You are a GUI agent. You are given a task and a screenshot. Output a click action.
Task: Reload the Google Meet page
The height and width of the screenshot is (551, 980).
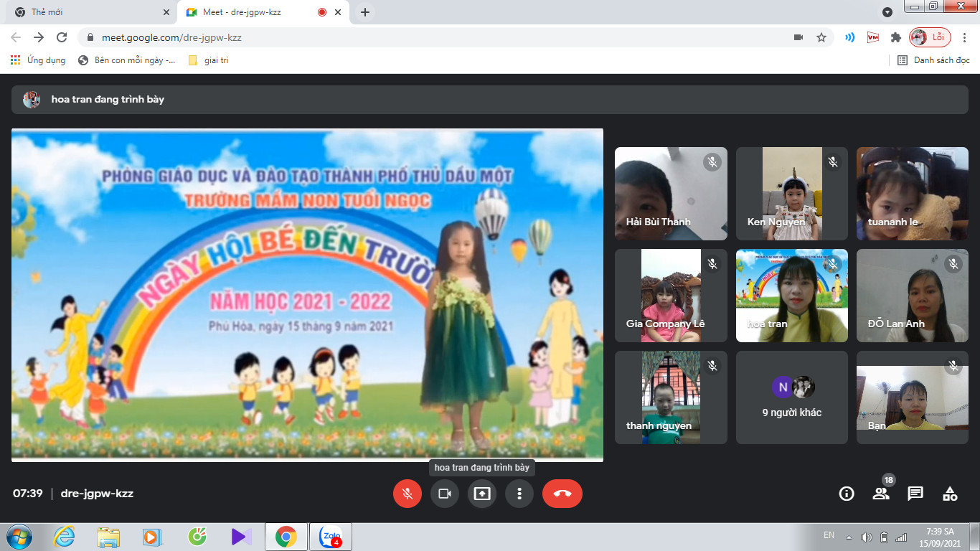click(x=62, y=37)
